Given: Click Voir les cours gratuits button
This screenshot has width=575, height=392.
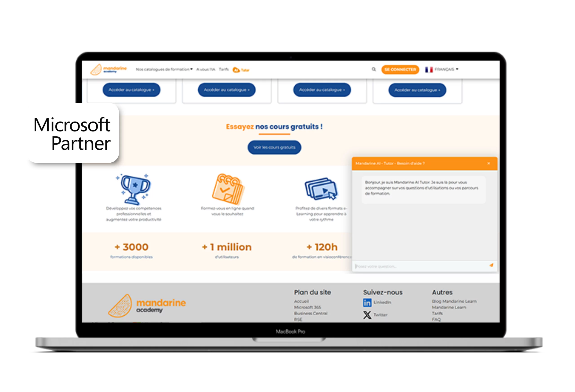Looking at the screenshot, I should pyautogui.click(x=274, y=147).
